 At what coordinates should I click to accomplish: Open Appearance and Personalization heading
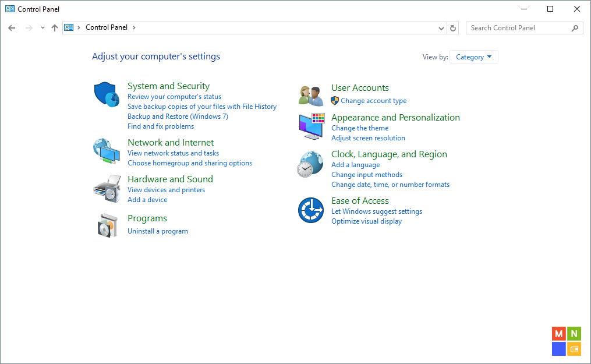395,117
